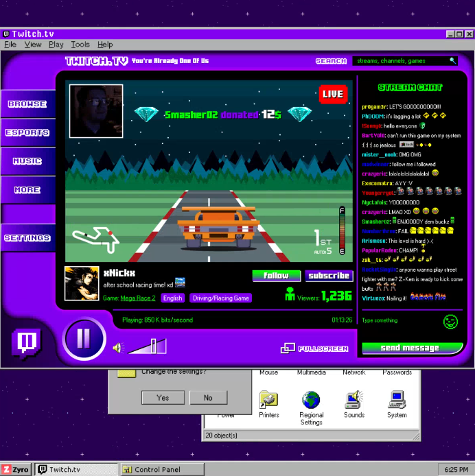Click the Execomatra username in chat

[x=377, y=183]
